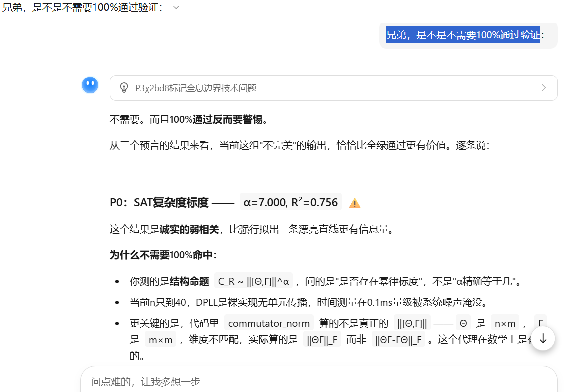Click the conversation title text at top
The height and width of the screenshot is (392, 573).
83,7
